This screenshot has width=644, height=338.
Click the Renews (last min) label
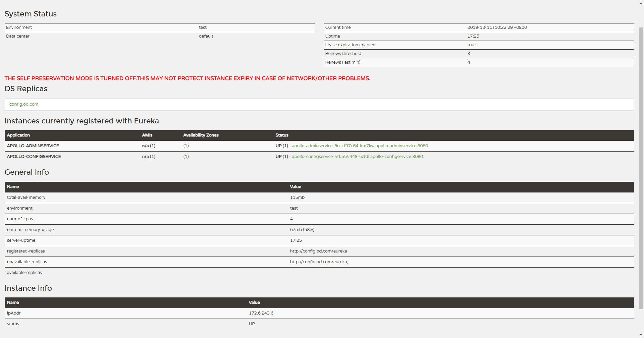point(343,62)
